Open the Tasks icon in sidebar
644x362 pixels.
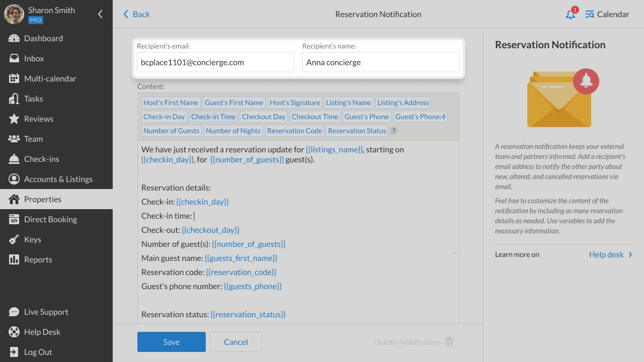14,99
